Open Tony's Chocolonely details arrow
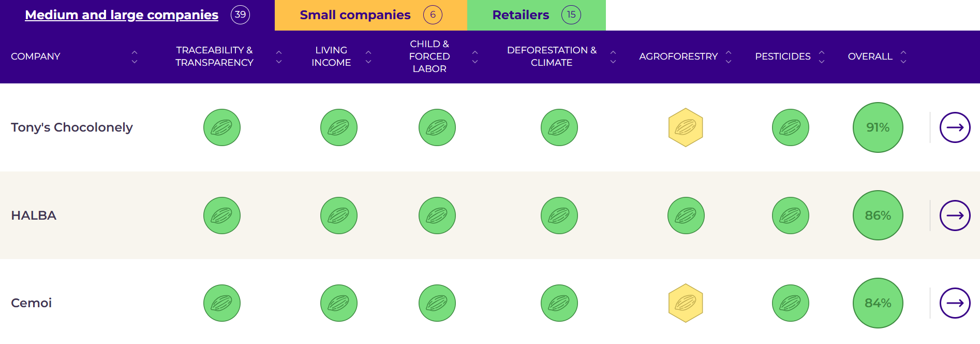Screen dimensions: 980x344 click(955, 127)
